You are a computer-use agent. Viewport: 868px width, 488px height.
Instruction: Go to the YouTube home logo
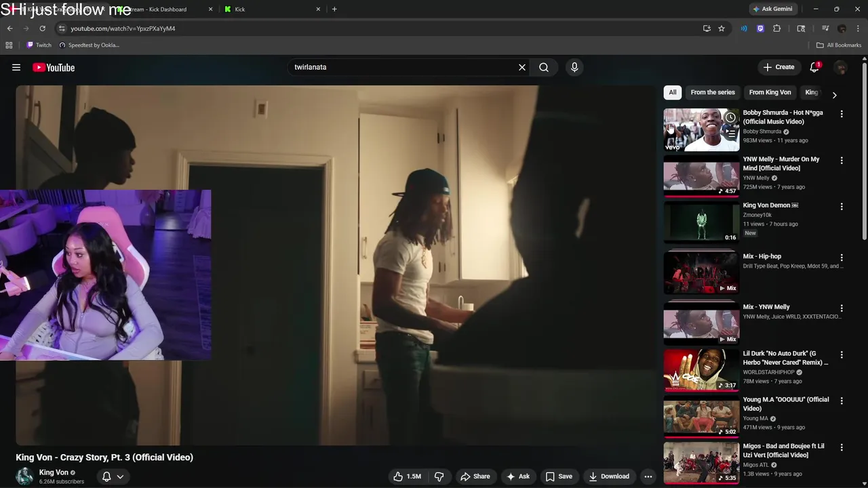[x=54, y=67]
